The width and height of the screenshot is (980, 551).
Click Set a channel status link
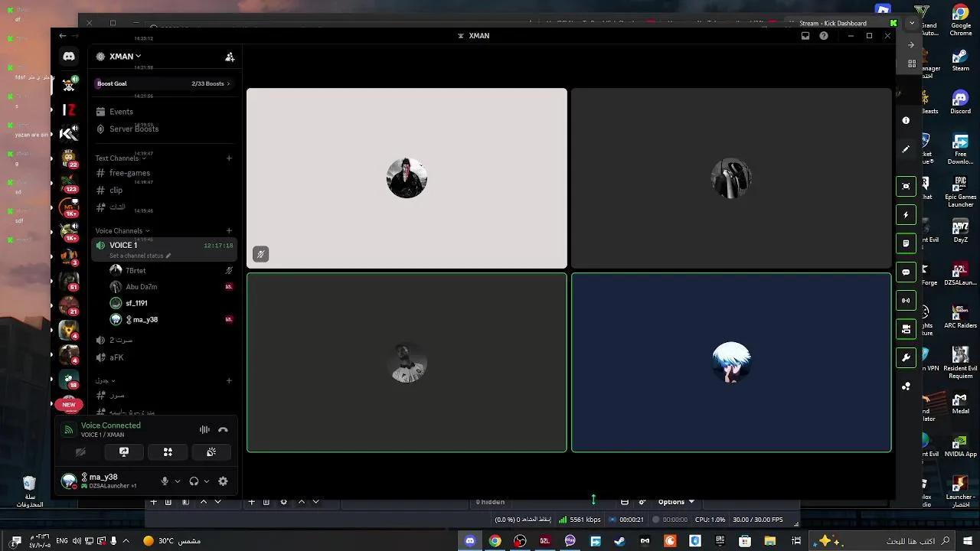point(140,256)
